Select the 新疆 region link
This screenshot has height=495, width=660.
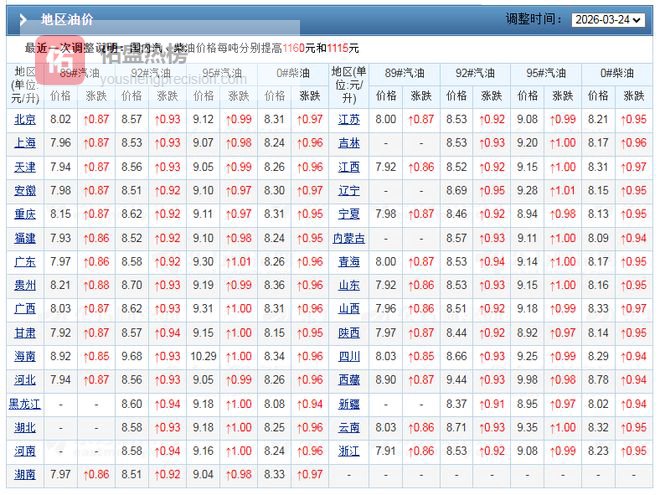click(348, 404)
